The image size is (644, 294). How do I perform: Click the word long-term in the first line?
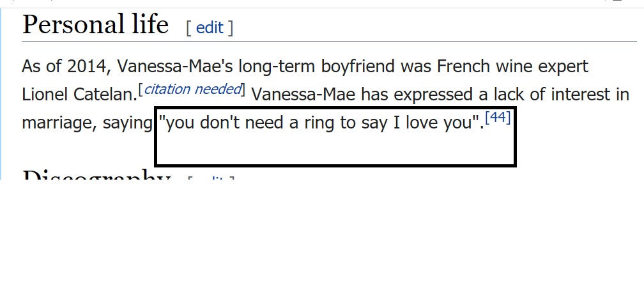coord(277,66)
